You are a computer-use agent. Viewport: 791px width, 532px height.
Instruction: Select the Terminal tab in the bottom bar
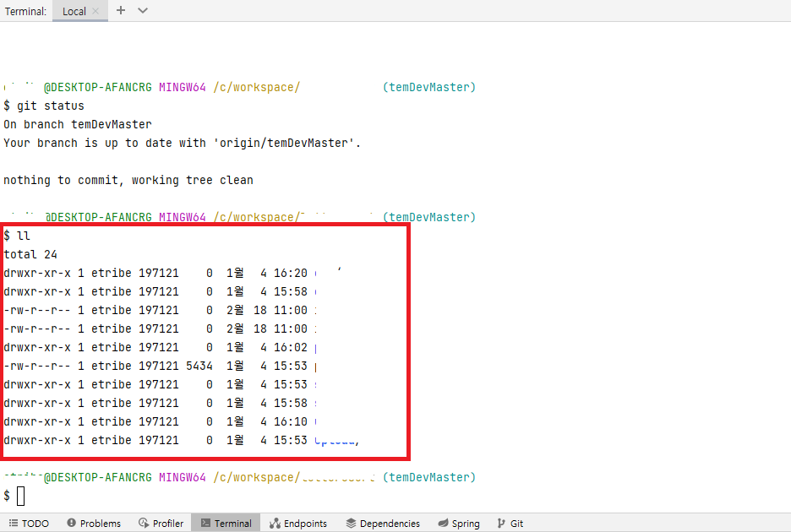pyautogui.click(x=225, y=523)
